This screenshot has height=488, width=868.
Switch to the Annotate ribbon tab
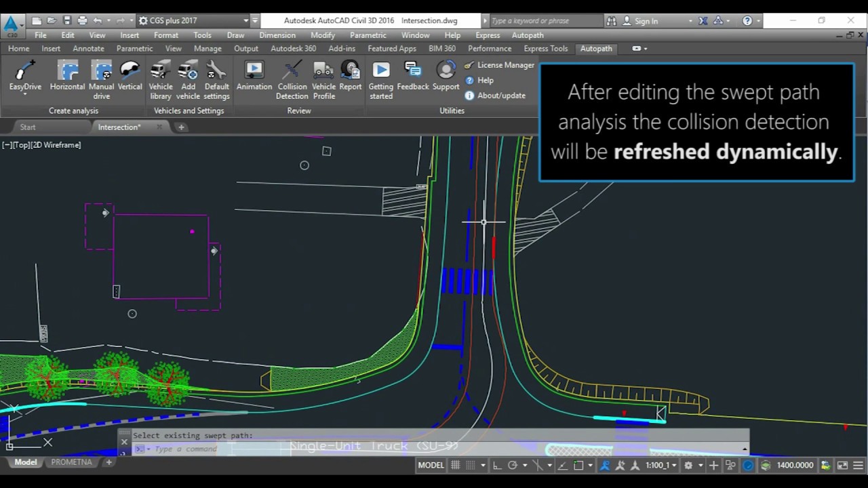(x=88, y=49)
